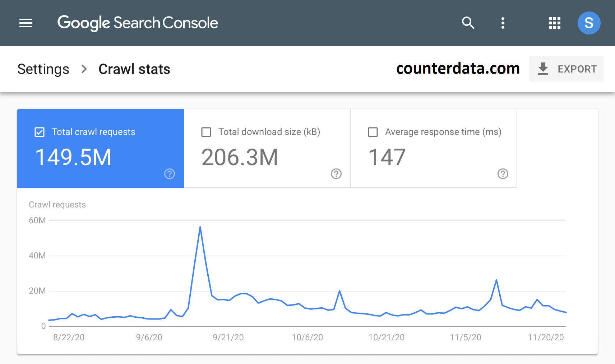This screenshot has height=364, width=615.
Task: Open the three-dot more options menu
Action: pyautogui.click(x=503, y=23)
